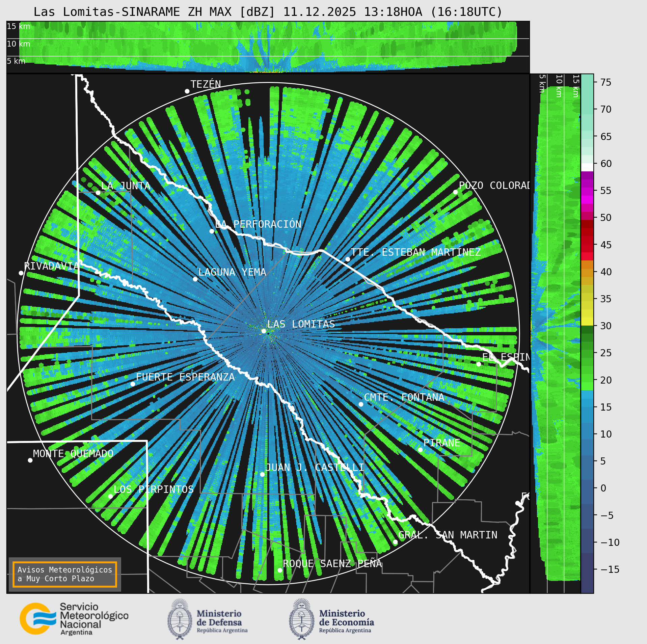Screen dimensions: 647x644
Task: Click the Roque Saenz Peña location dot
Action: pos(280,570)
